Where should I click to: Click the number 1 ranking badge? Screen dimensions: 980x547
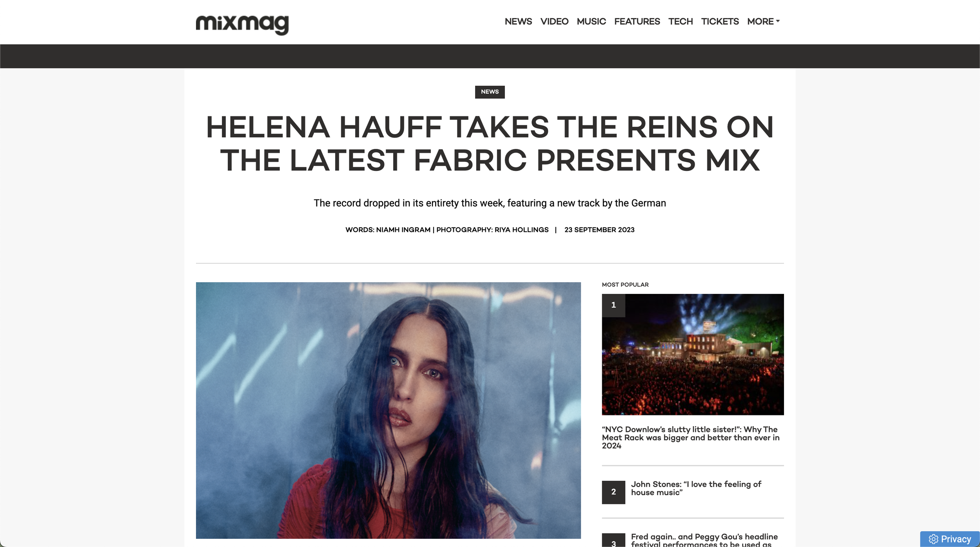coord(613,305)
